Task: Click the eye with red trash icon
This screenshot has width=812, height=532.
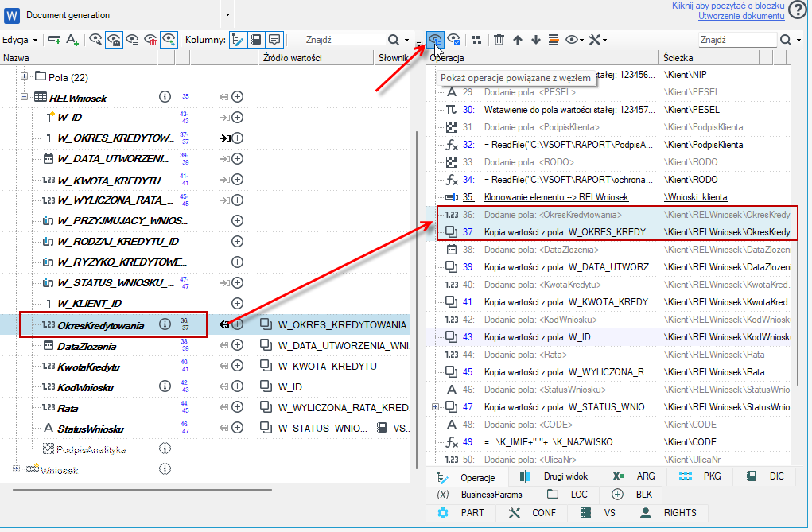Action: pos(150,40)
